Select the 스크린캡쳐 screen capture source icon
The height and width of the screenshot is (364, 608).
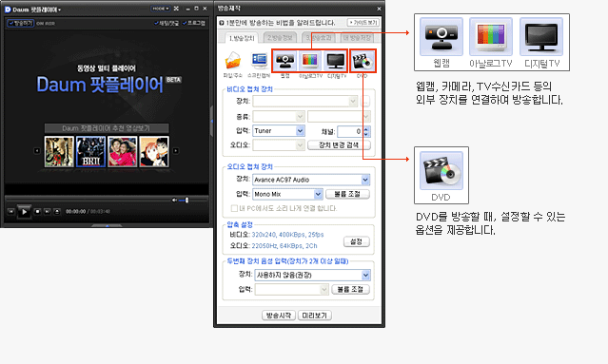click(x=259, y=61)
